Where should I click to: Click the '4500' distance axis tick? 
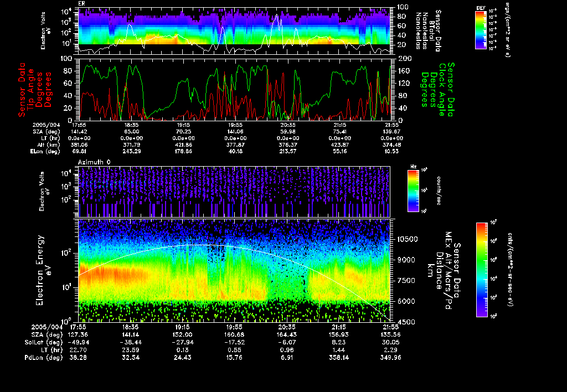click(405, 322)
